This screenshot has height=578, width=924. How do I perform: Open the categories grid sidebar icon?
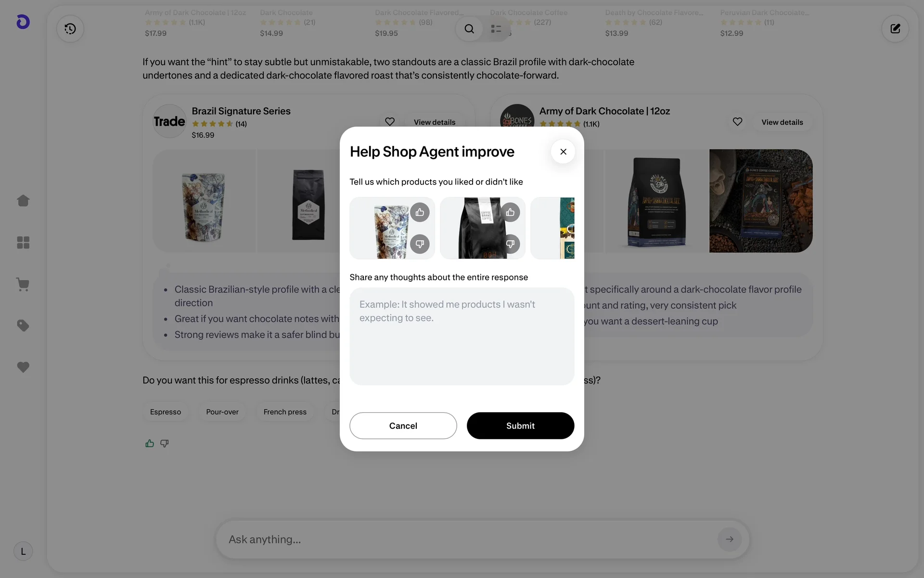click(x=23, y=242)
